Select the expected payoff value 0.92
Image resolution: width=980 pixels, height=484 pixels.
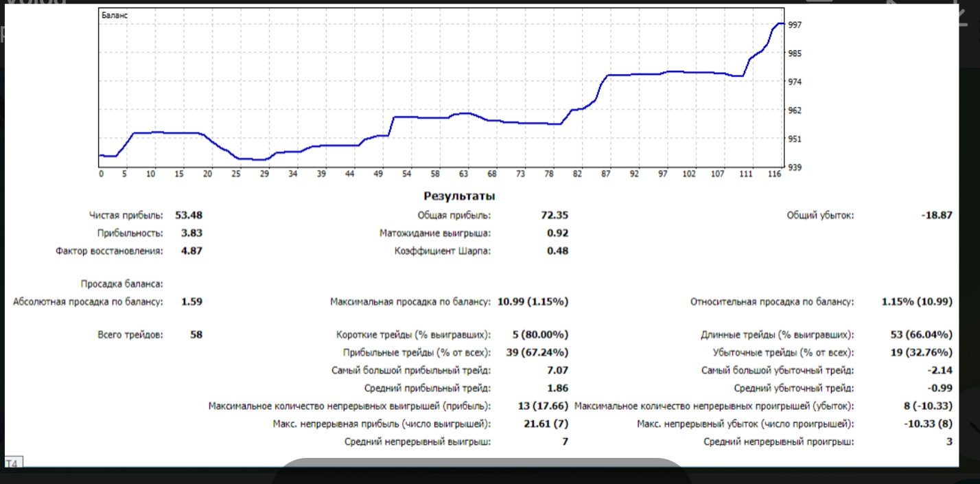click(x=558, y=233)
